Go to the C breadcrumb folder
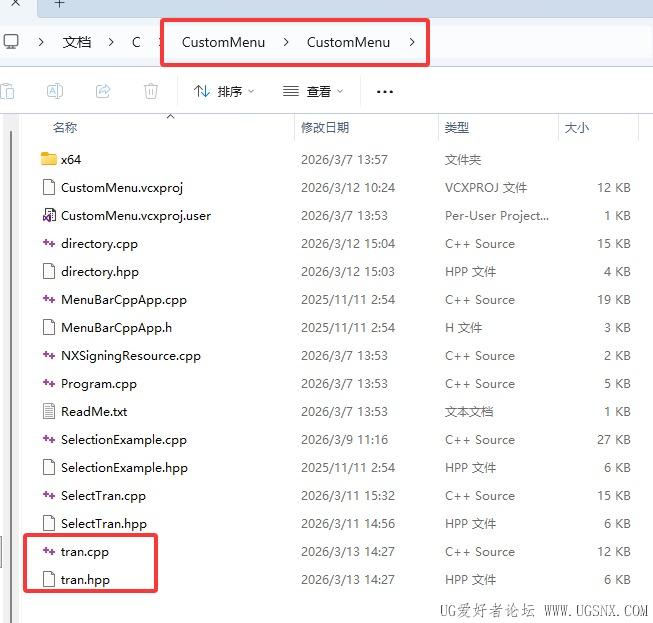 [x=136, y=42]
